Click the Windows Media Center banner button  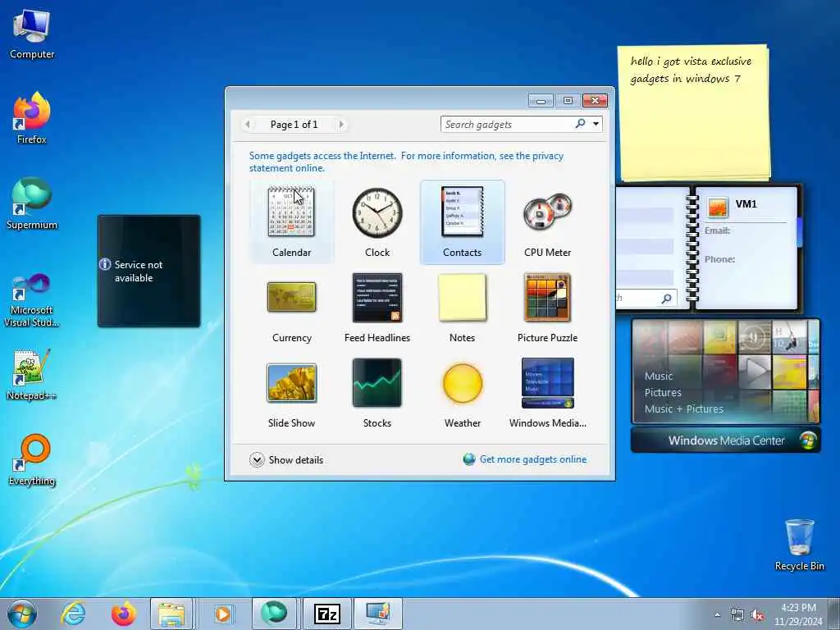click(x=726, y=441)
